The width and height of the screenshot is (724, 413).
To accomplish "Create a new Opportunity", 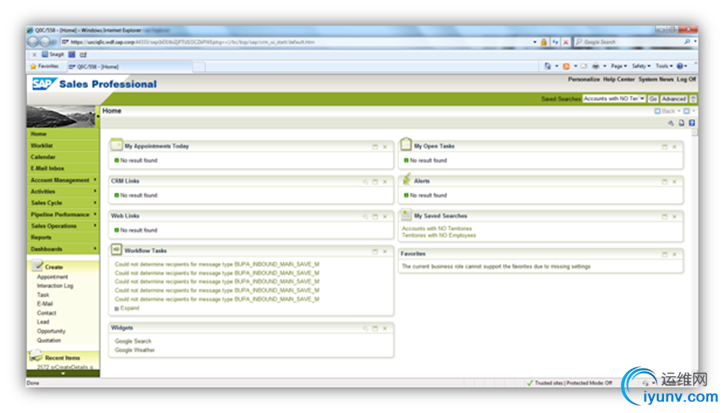I will point(51,331).
